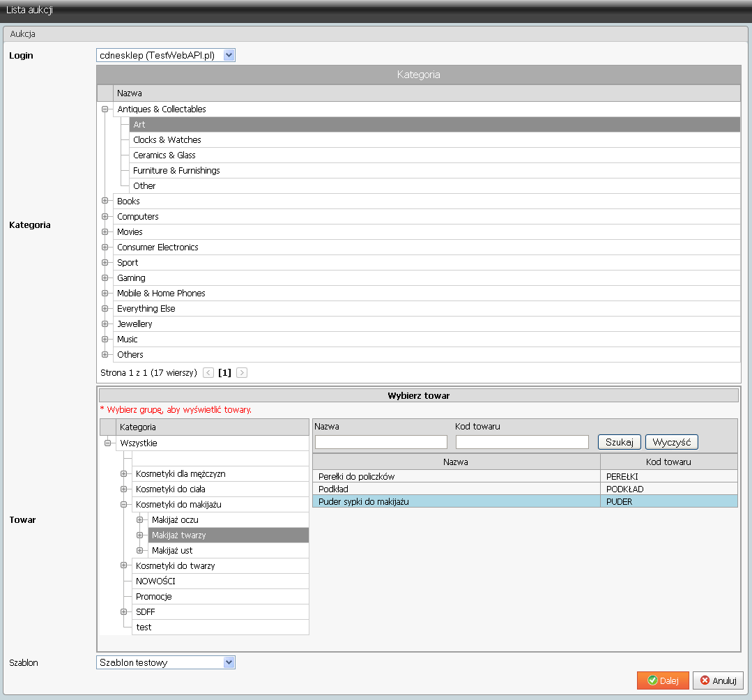Select the Jewellery category row

[x=427, y=324]
